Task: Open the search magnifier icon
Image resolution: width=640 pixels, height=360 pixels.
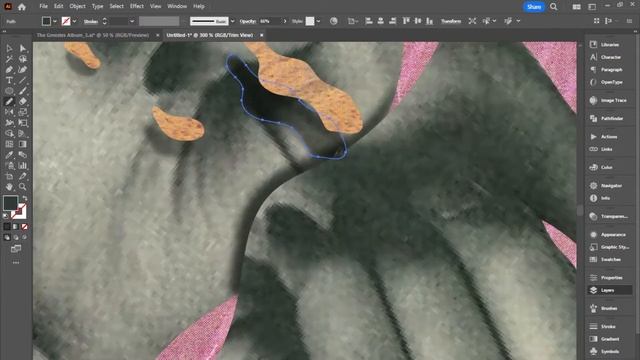Action: tap(553, 7)
